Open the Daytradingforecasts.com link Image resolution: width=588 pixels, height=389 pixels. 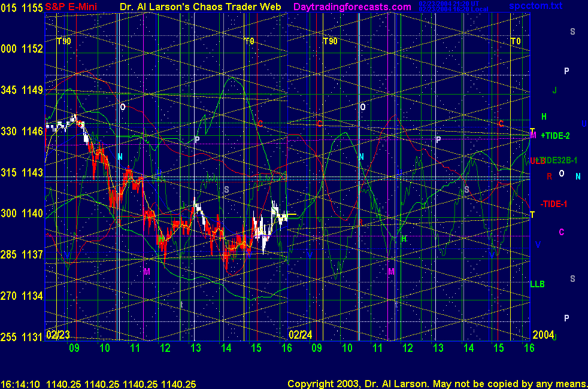point(352,7)
